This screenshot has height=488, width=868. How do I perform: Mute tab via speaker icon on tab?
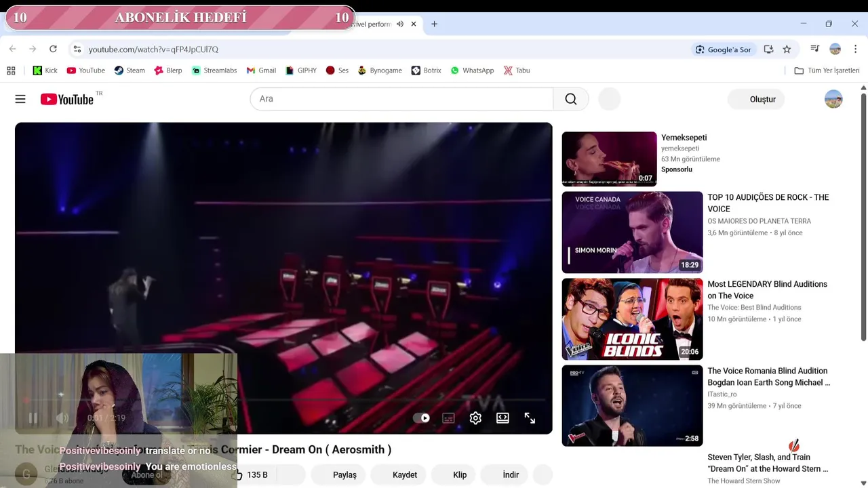[x=400, y=24]
